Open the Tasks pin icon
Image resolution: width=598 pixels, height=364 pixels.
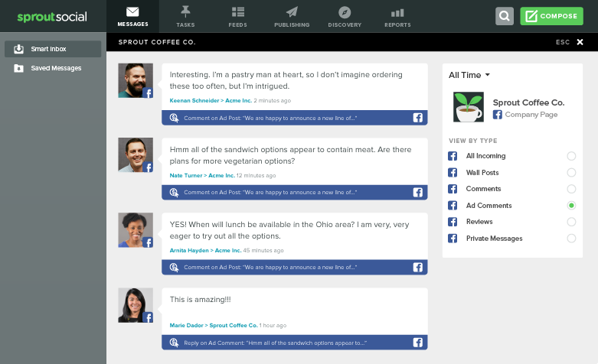coord(185,11)
